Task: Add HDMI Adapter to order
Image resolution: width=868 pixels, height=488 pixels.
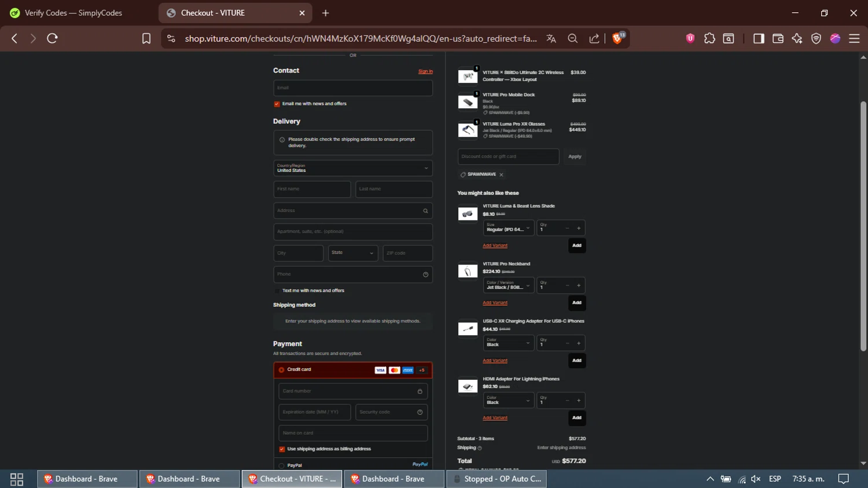Action: tap(577, 418)
